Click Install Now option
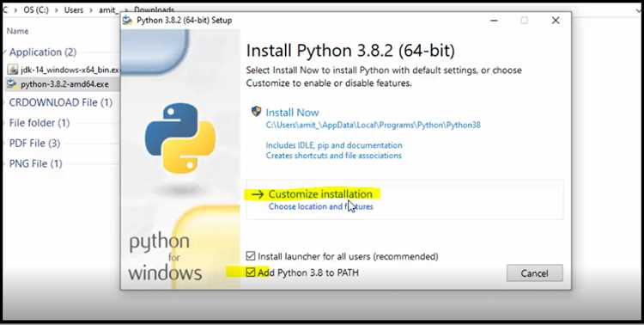This screenshot has height=325, width=644. click(292, 113)
